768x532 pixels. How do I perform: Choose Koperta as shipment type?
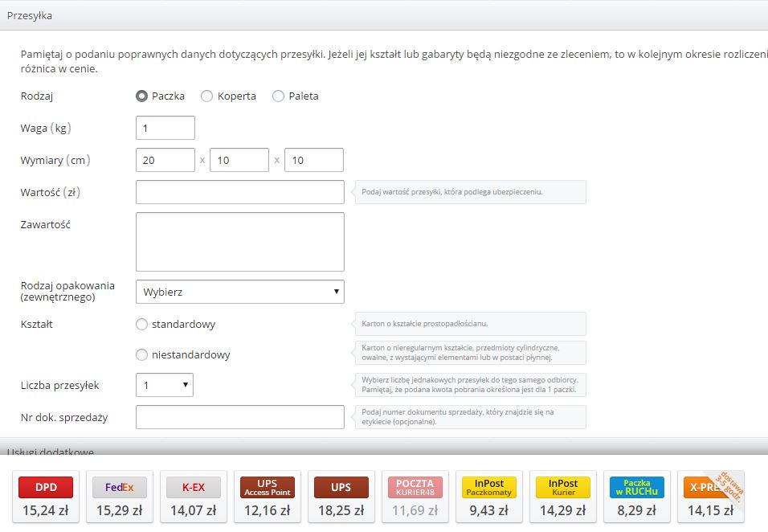click(207, 96)
